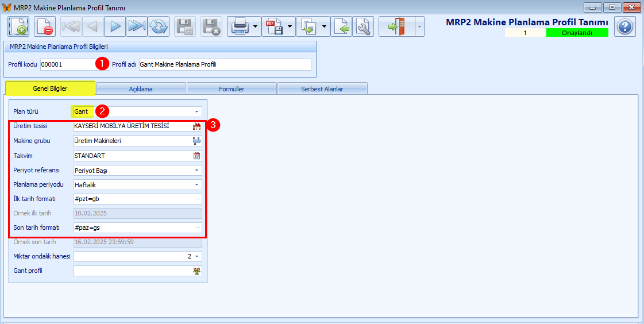Viewport: 644px width, 324px height.
Task: Click the ellipsis button in Son tarih formatı
Action: click(196, 227)
